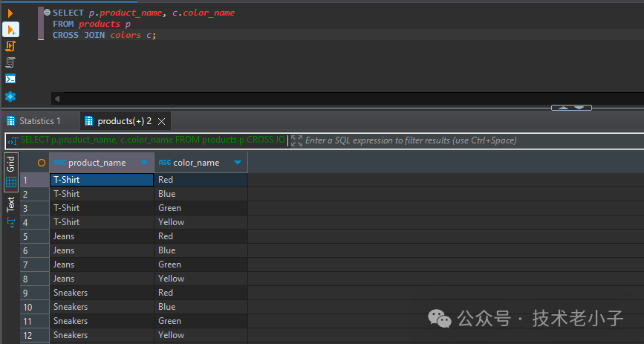This screenshot has width=644, height=344.
Task: Click the expand filter panel icon
Action: [x=296, y=140]
